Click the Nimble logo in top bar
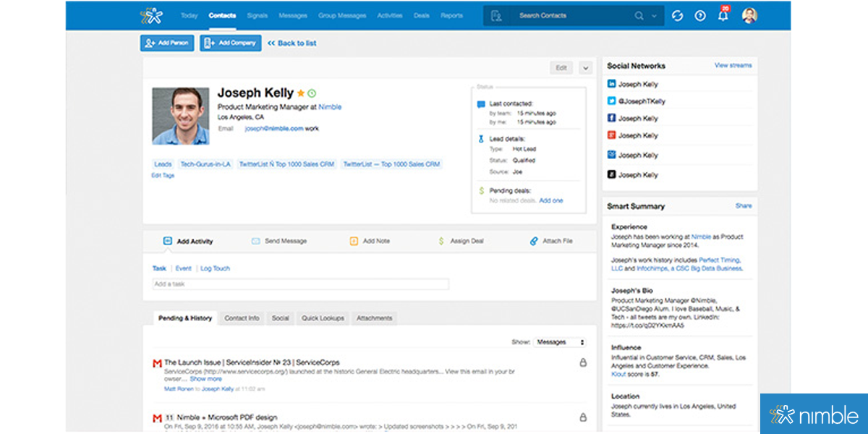Image resolution: width=868 pixels, height=434 pixels. coord(152,15)
